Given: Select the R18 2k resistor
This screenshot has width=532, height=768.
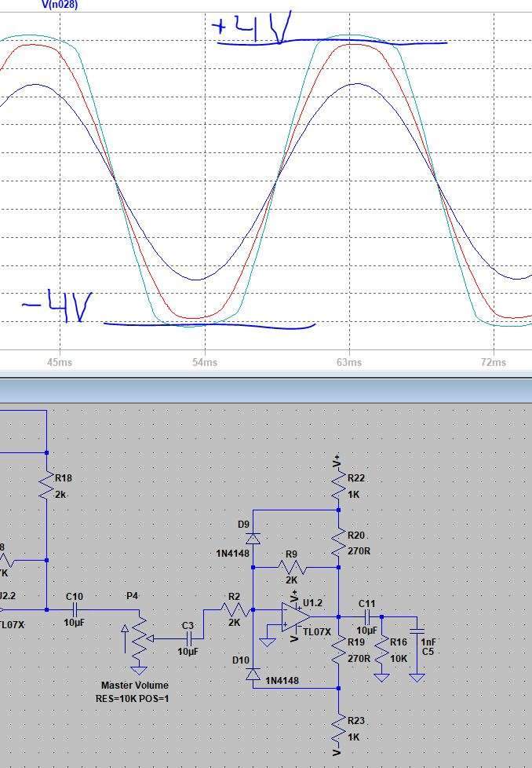Looking at the screenshot, I should [47, 488].
